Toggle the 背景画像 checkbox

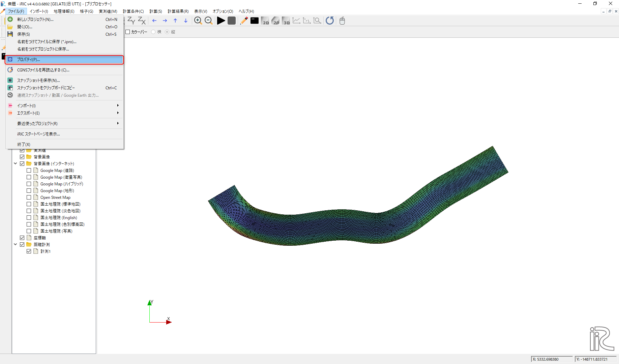pos(22,157)
